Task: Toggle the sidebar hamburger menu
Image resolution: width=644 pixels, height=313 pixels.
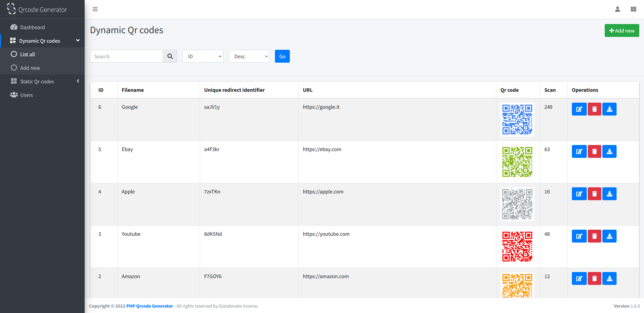Action: [x=95, y=9]
